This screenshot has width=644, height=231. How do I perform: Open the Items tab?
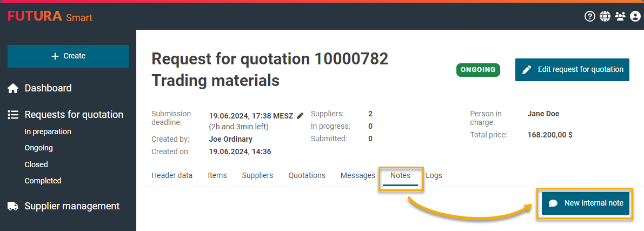[217, 175]
